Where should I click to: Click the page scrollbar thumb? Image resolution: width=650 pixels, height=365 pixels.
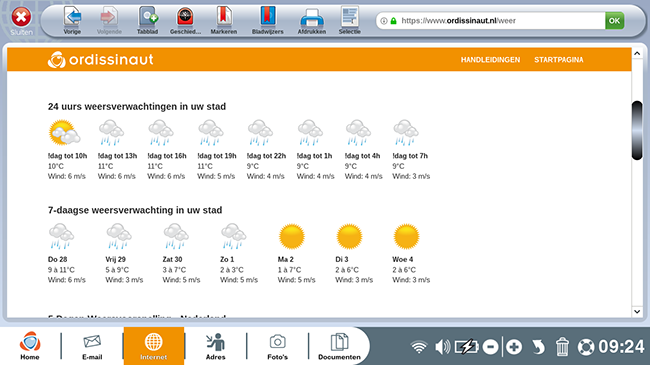click(637, 130)
